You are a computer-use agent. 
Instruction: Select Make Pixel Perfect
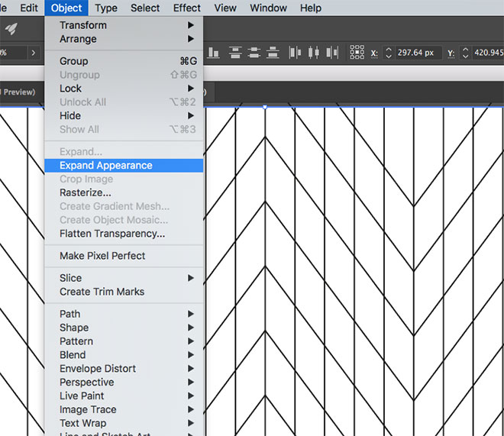click(102, 256)
